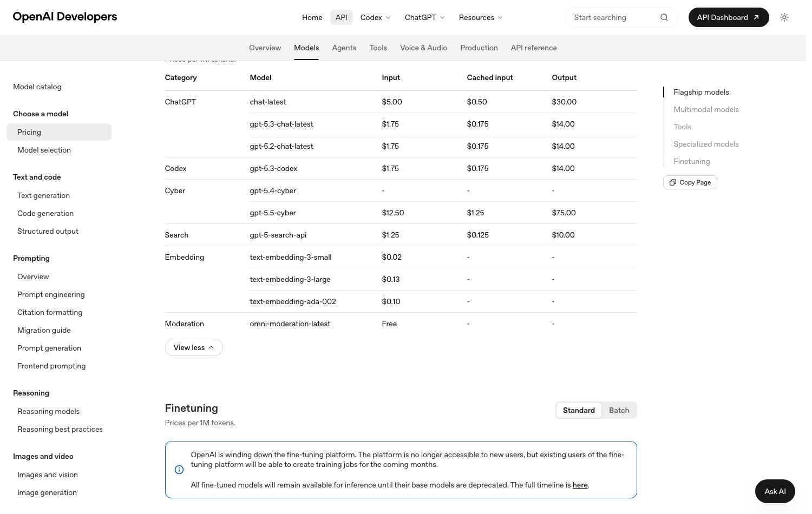Click the OpenAI Developers logo
Viewport: 812px width, 514px height.
(x=65, y=17)
